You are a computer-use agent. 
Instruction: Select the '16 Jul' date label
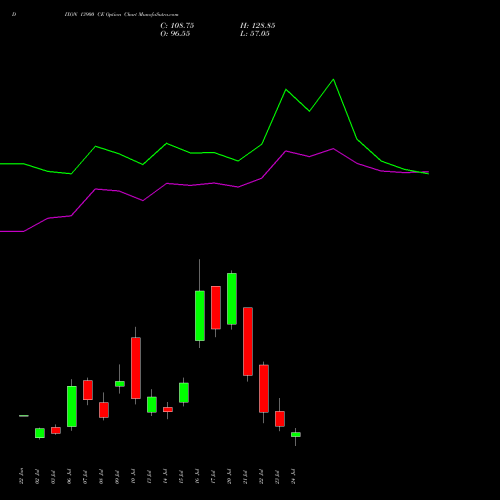[x=197, y=477]
